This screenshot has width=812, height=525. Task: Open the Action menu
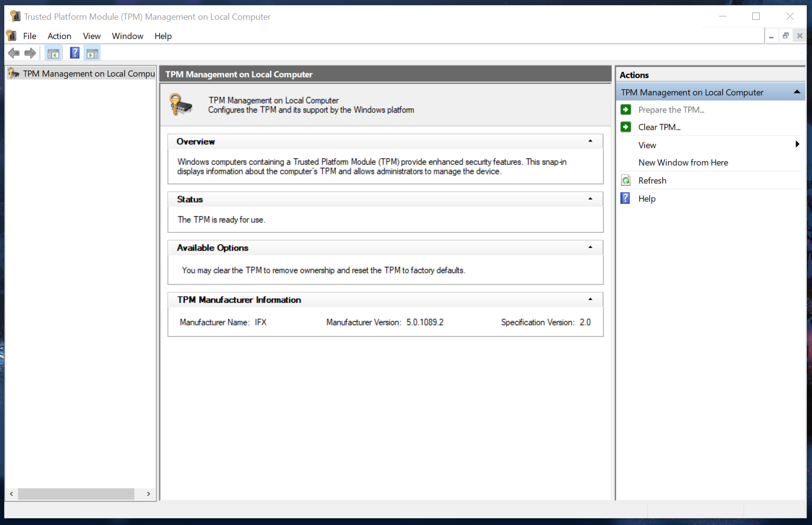59,36
